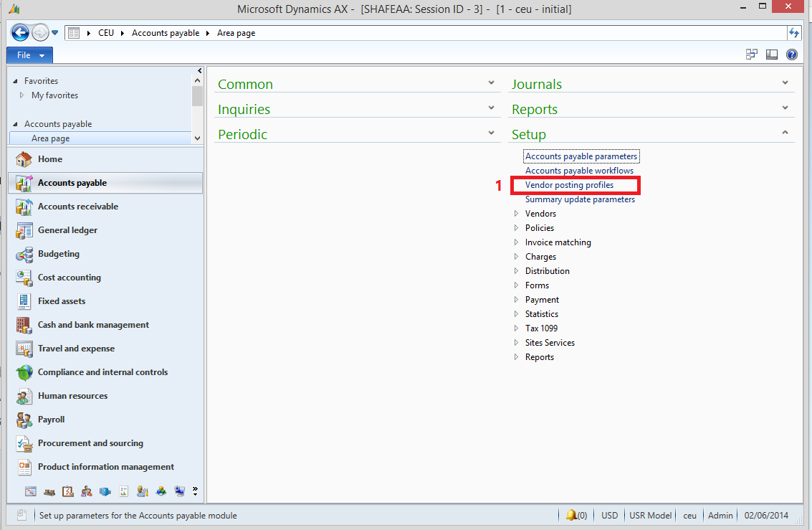Open the windows workspace icon near top right
Viewport: 812px width, 530px height.
(751, 54)
